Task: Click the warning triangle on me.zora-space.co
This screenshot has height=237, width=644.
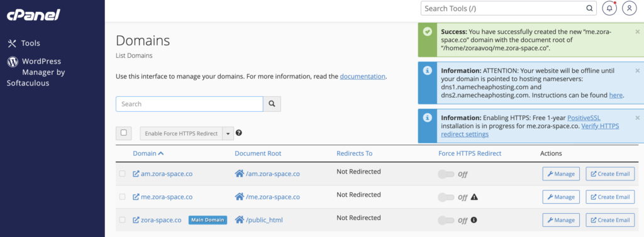Action: coord(474,197)
